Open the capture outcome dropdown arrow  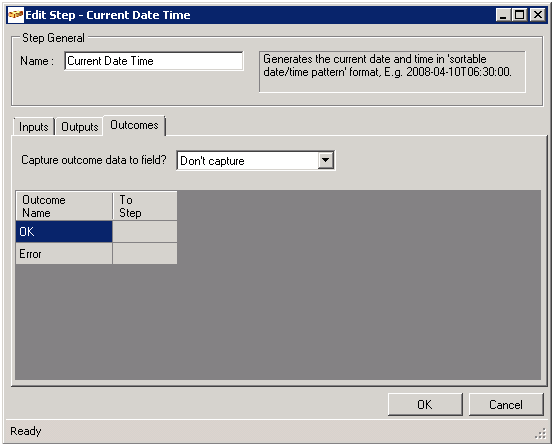tap(326, 160)
